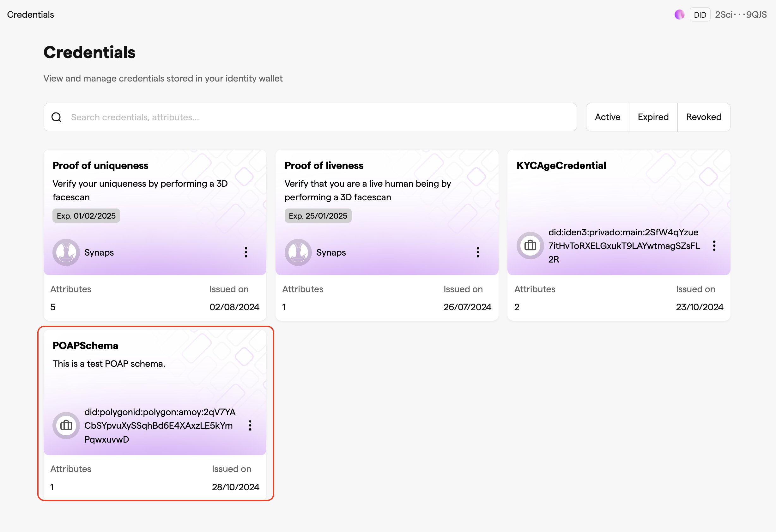
Task: Click the DID badge in header
Action: (700, 15)
